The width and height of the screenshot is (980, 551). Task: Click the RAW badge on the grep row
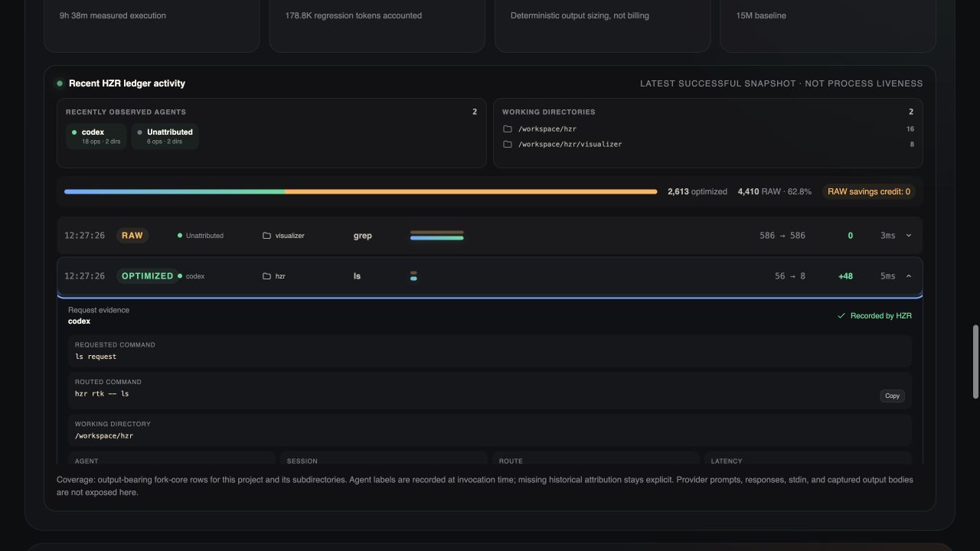pyautogui.click(x=132, y=236)
